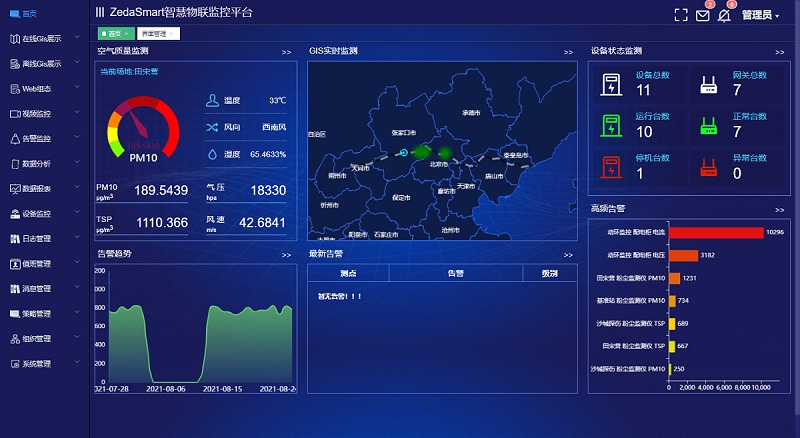Click the green 运行台数 device icon
The height and width of the screenshot is (438, 800).
[608, 126]
